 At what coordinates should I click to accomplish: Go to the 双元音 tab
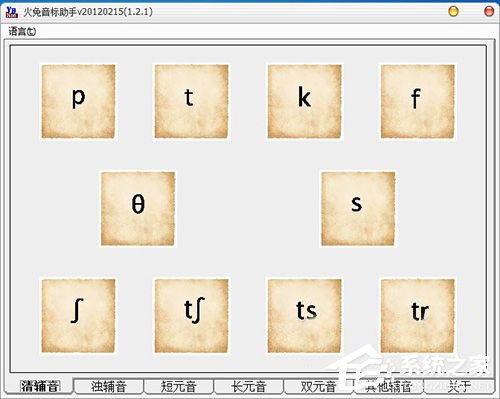pyautogui.click(x=318, y=387)
